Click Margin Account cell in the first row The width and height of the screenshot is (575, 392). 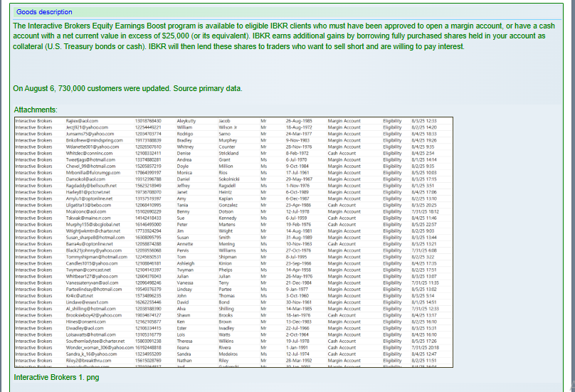click(344, 121)
